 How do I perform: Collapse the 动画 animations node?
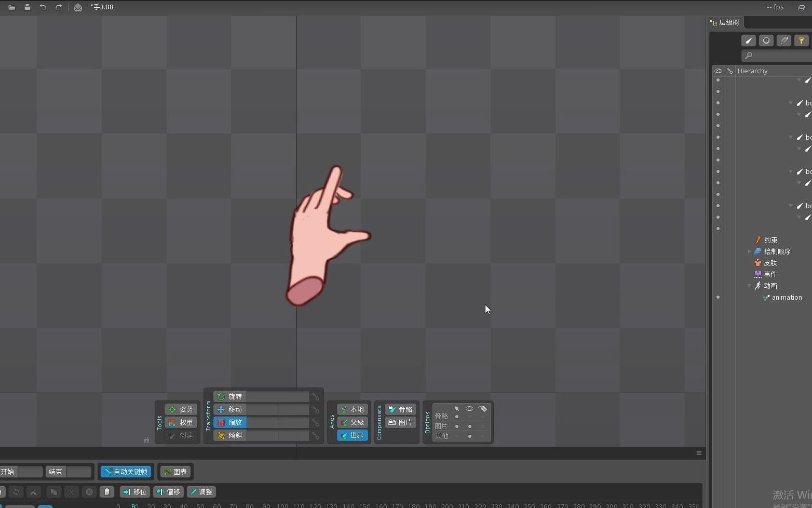(749, 286)
